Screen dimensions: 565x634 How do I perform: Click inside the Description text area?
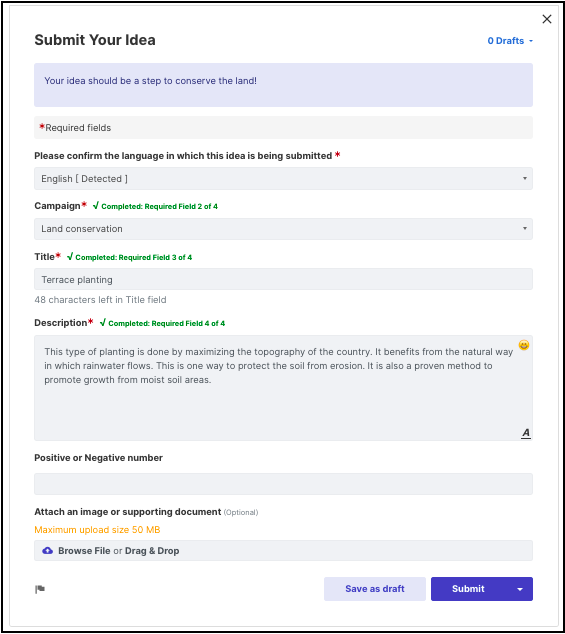283,388
